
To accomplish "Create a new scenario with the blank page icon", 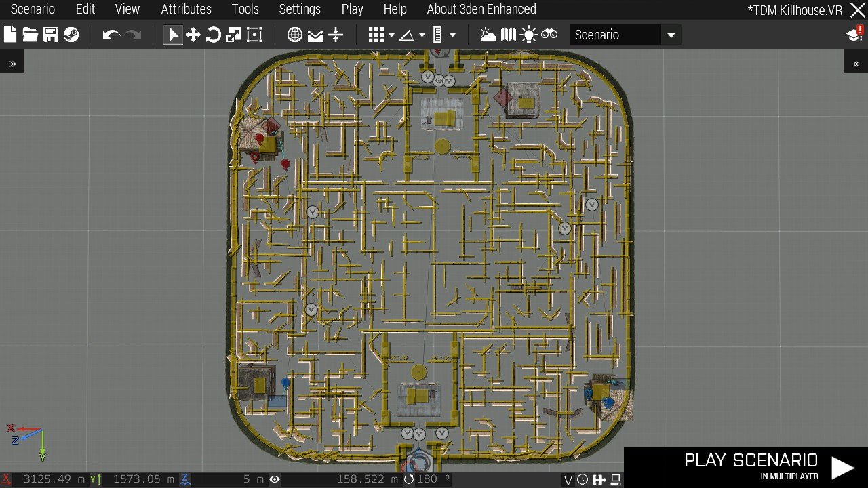I will tap(10, 35).
